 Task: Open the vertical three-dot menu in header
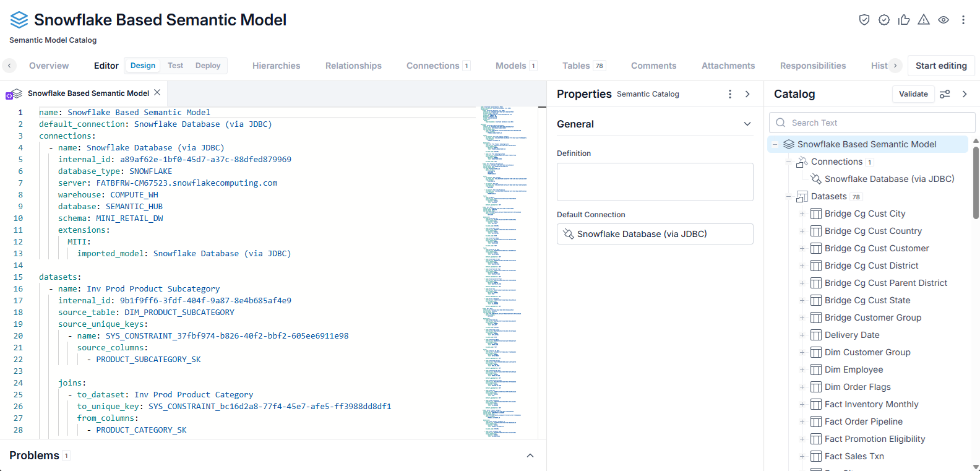963,20
